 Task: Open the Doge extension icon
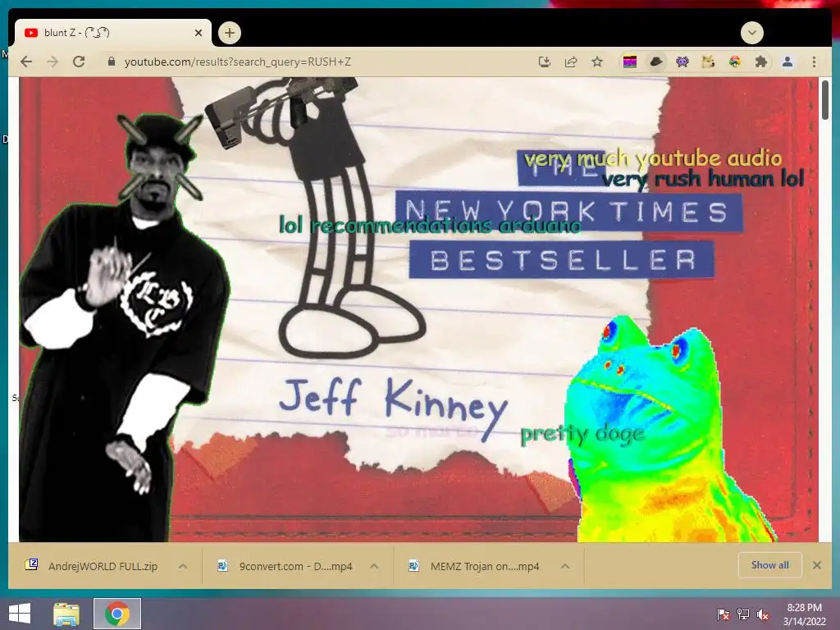[x=708, y=62]
